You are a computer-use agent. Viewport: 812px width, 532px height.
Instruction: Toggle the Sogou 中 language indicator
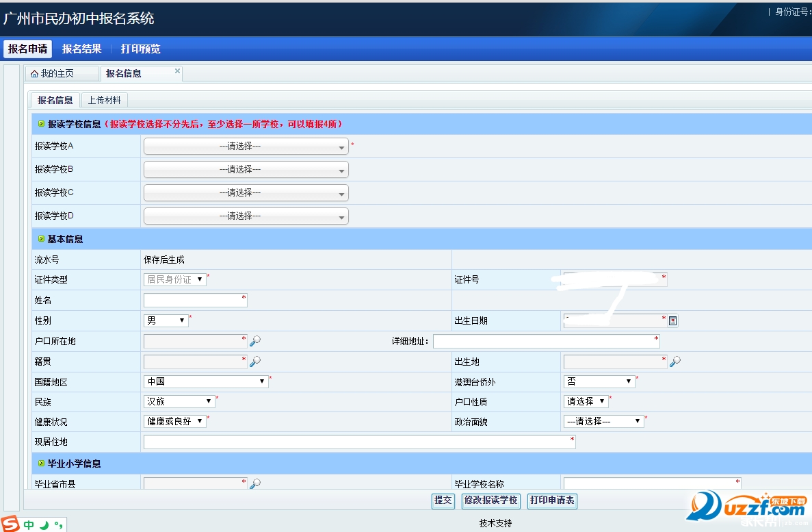click(29, 524)
